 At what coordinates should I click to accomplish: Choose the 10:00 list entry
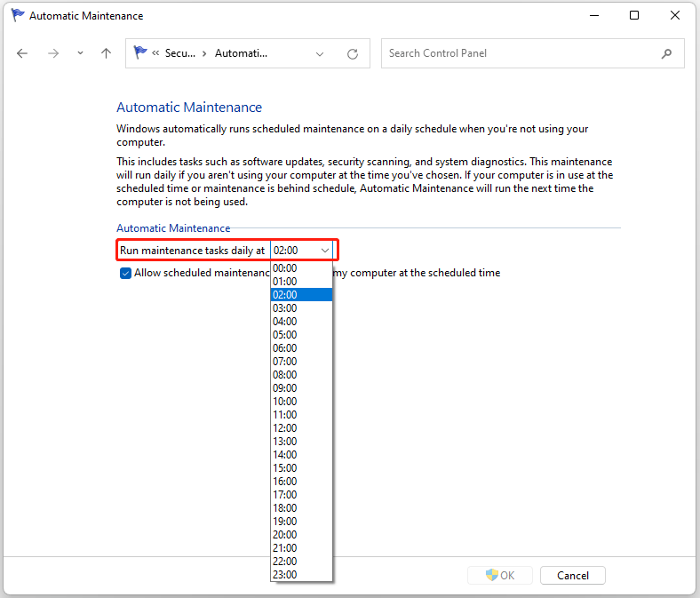[x=301, y=402]
